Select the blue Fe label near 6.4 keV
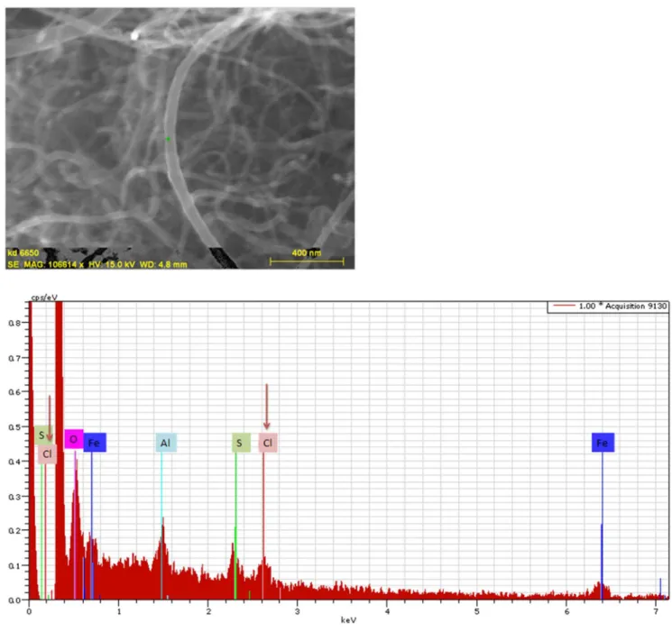This screenshot has height=632, width=672. [603, 443]
